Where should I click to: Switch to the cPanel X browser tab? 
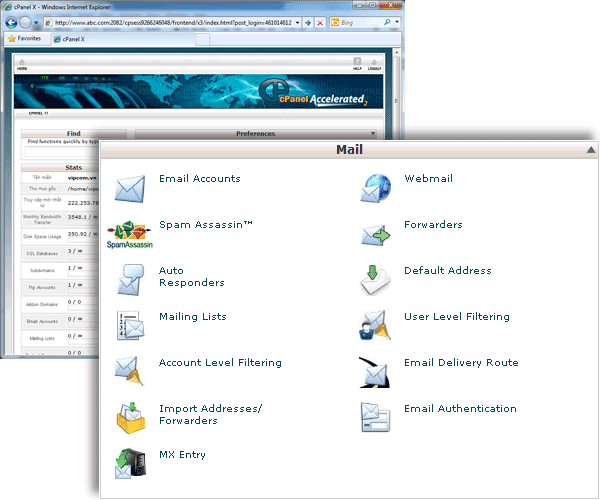click(82, 38)
